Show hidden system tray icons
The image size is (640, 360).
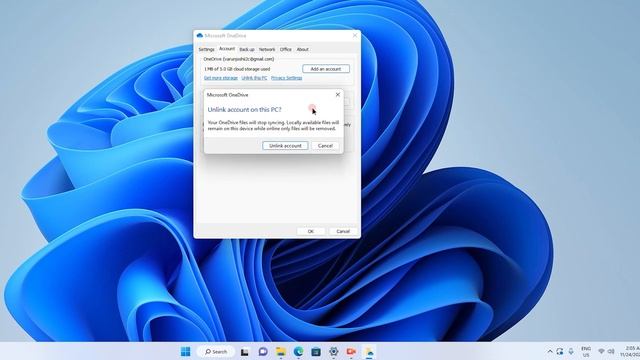[x=550, y=351]
